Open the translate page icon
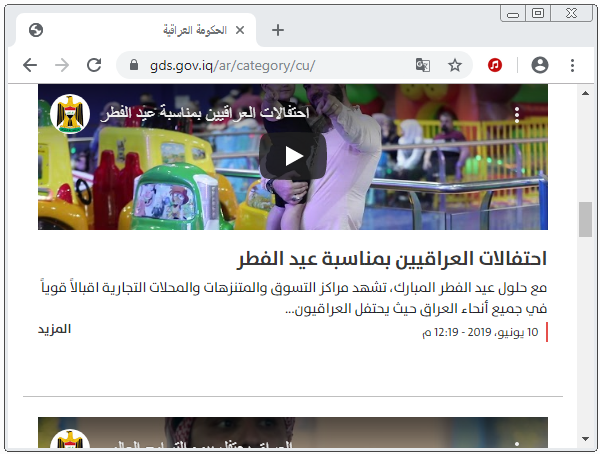The image size is (600, 454). [423, 65]
